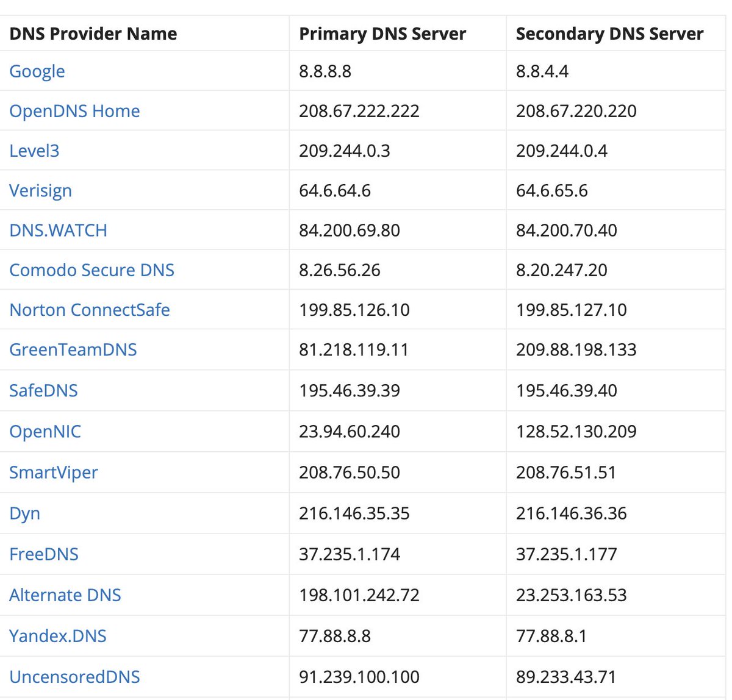Select the Secondary DNS Server header cell

tap(609, 34)
